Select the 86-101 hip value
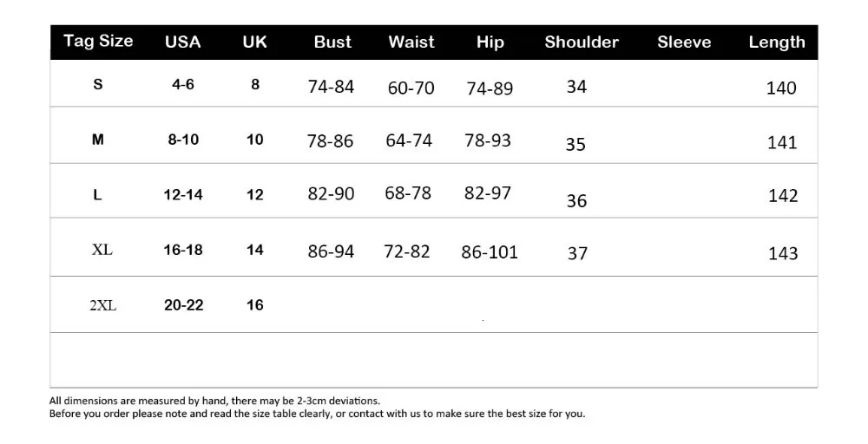 tap(490, 252)
